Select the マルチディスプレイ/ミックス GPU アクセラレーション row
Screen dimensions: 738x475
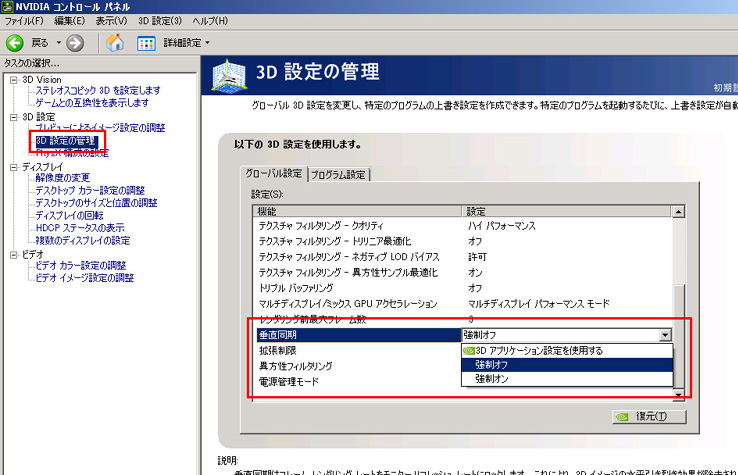[463, 304]
